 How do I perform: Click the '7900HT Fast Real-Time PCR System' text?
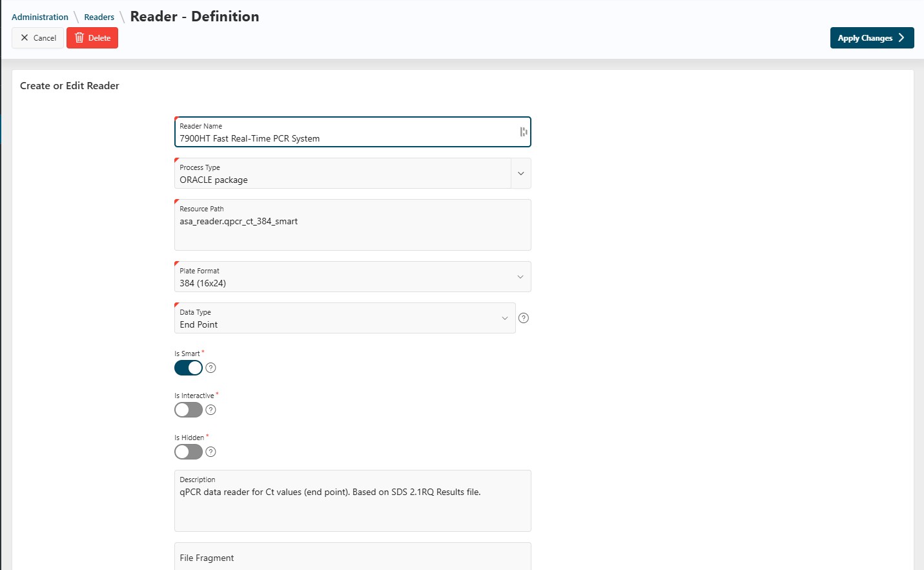250,138
